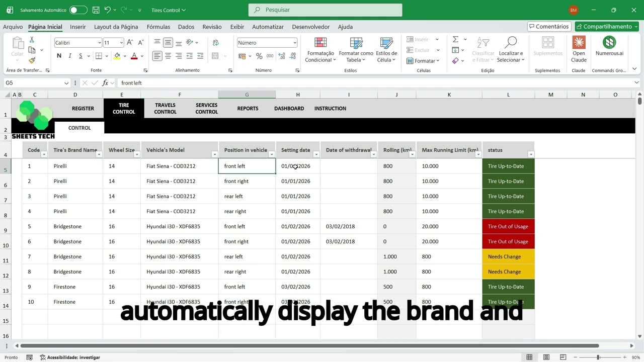Viewport: 644px width, 362px height.
Task: Open the font name Calibri dropdown
Action: point(99,43)
